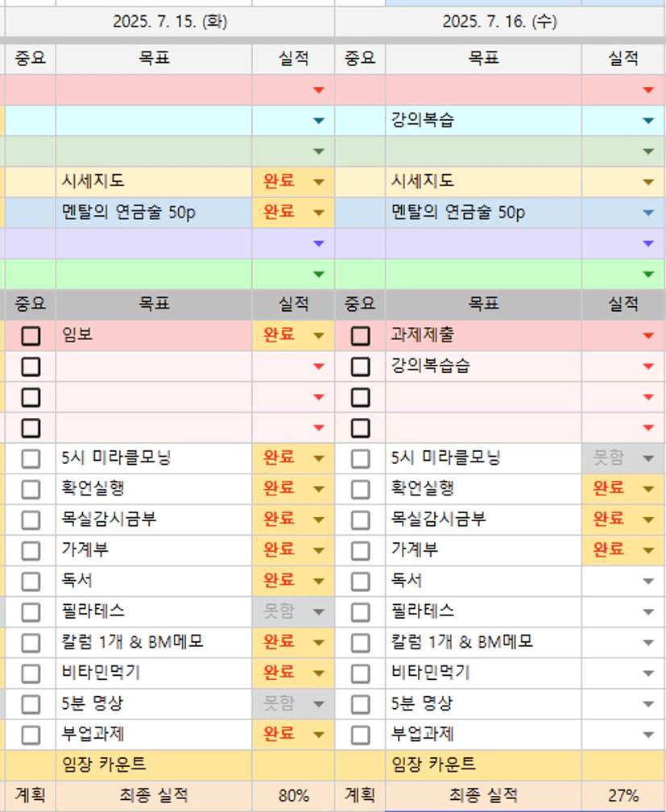Screen dimensions: 666x812
Task: Click the 강의복습습 goal cell
Action: 484,367
